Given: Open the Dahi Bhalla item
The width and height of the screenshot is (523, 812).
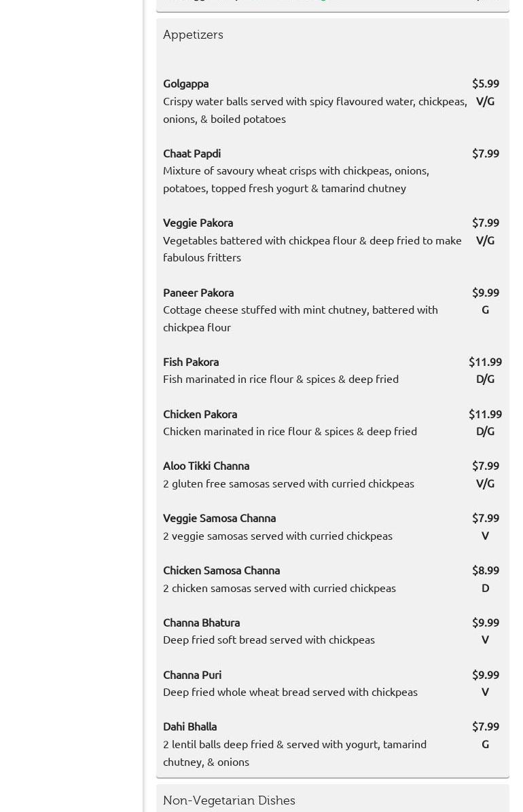Looking at the screenshot, I should (190, 726).
